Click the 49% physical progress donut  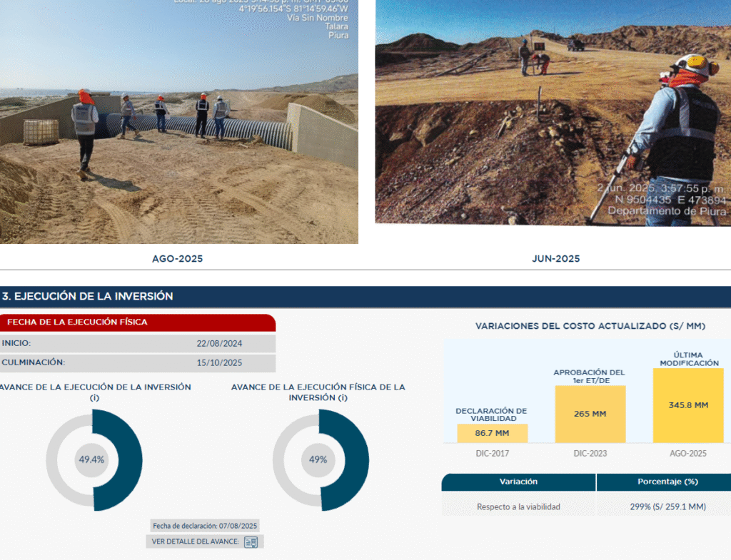click(321, 460)
